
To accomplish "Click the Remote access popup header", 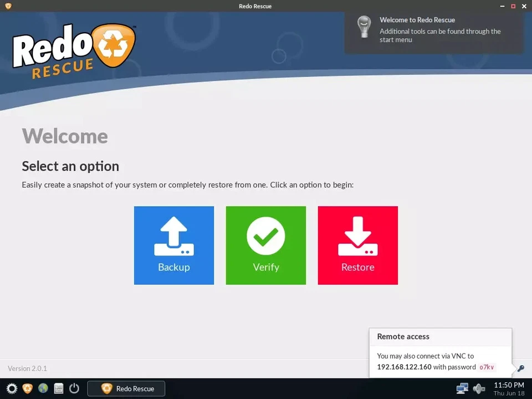I will coord(403,336).
